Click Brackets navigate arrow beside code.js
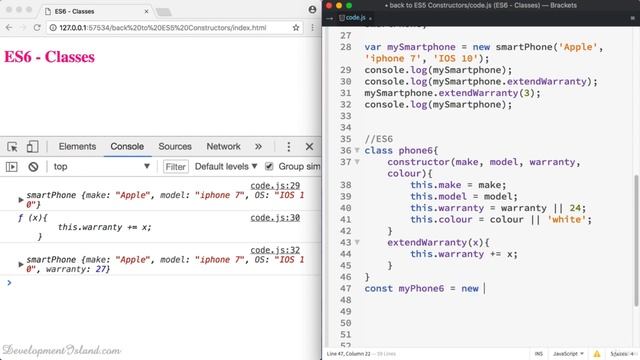Viewport: 640px width, 360px height. pyautogui.click(x=330, y=18)
